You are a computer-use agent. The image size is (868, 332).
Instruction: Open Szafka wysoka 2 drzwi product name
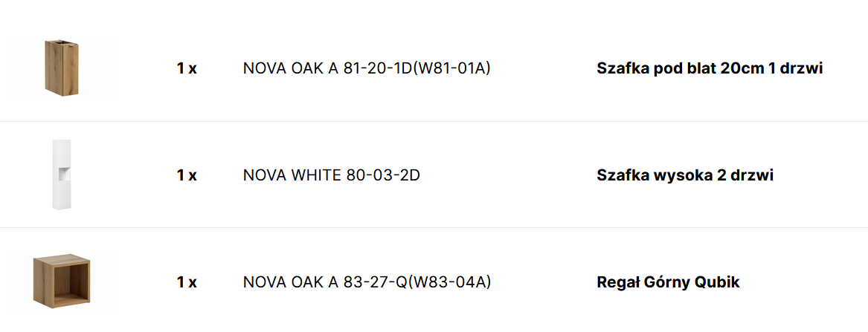point(684,175)
